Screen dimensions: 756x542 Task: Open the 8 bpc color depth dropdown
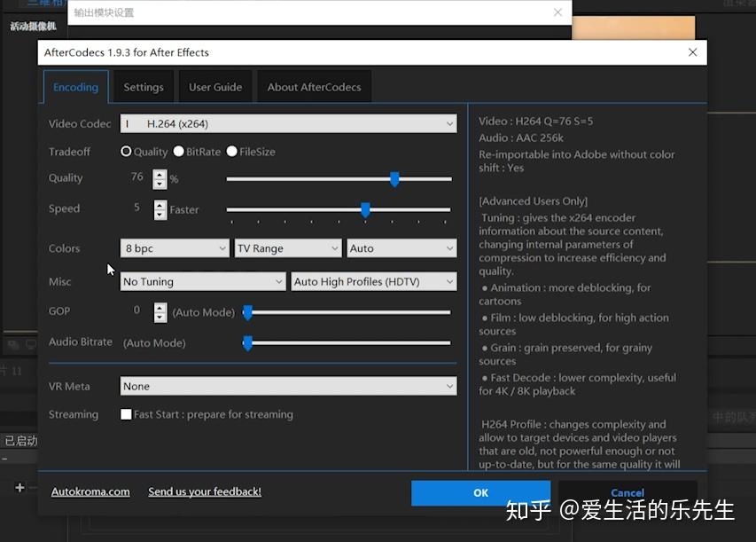coord(174,247)
